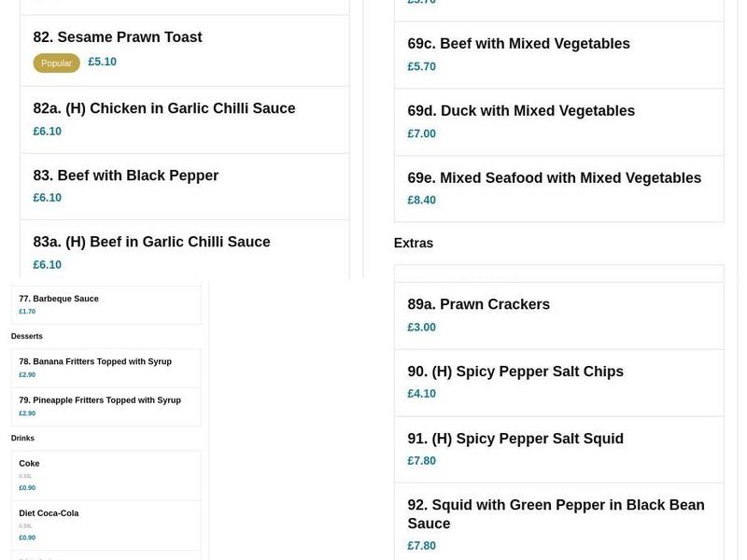Click the Drinks section heading

click(22, 438)
